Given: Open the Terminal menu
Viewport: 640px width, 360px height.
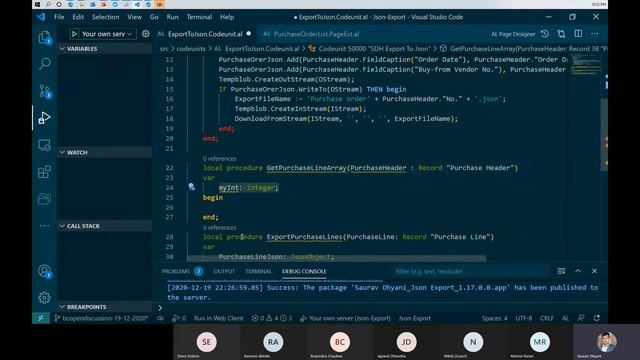Looking at the screenshot, I should (x=199, y=17).
